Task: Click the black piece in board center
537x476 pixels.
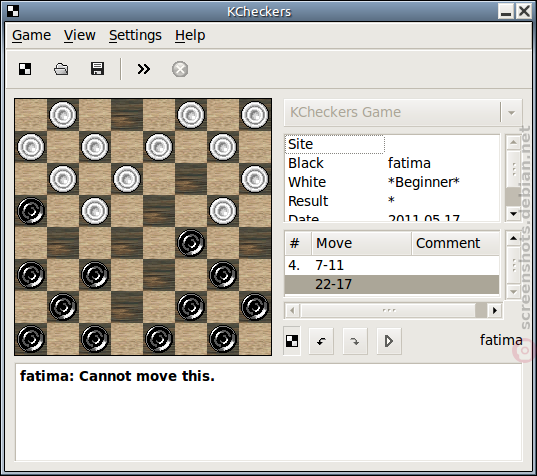Action: (x=191, y=243)
